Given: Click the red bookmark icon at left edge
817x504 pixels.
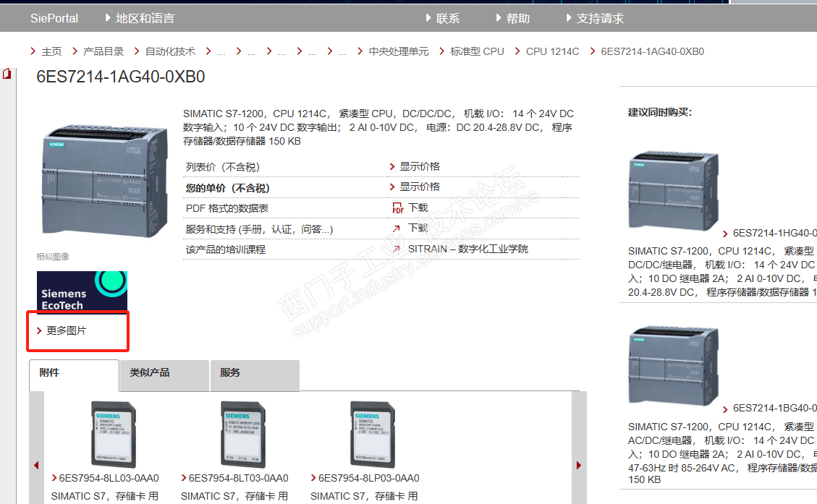Looking at the screenshot, I should pyautogui.click(x=7, y=74).
